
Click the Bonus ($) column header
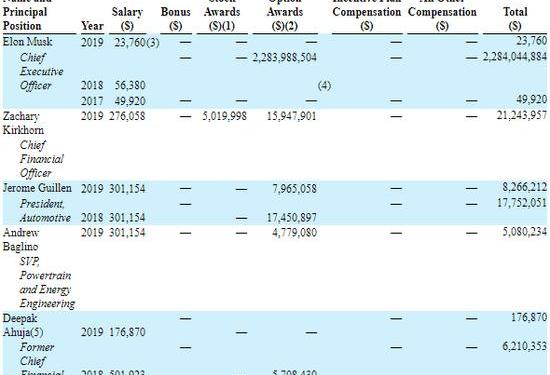[175, 19]
